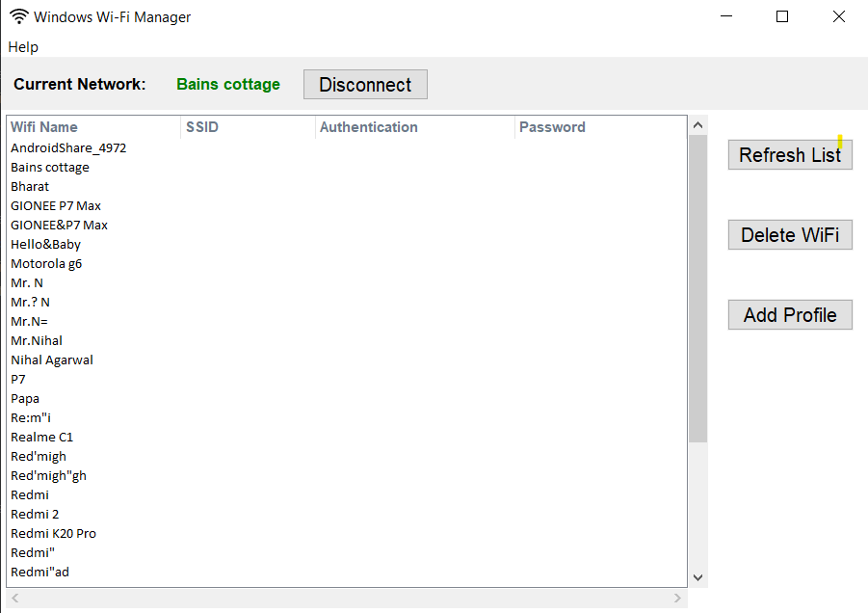
Task: Click the Disconnect button
Action: [365, 85]
